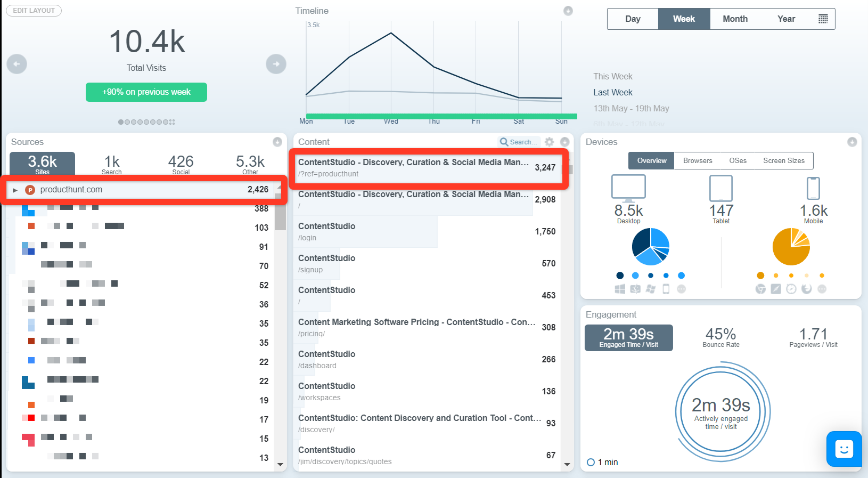Viewport: 868px width, 478px height.
Task: Click Sources list scroll-down arrow
Action: [281, 465]
